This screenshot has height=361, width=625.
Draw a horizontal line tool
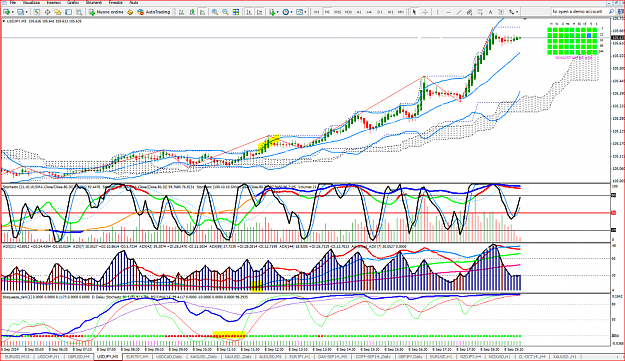click(448, 12)
